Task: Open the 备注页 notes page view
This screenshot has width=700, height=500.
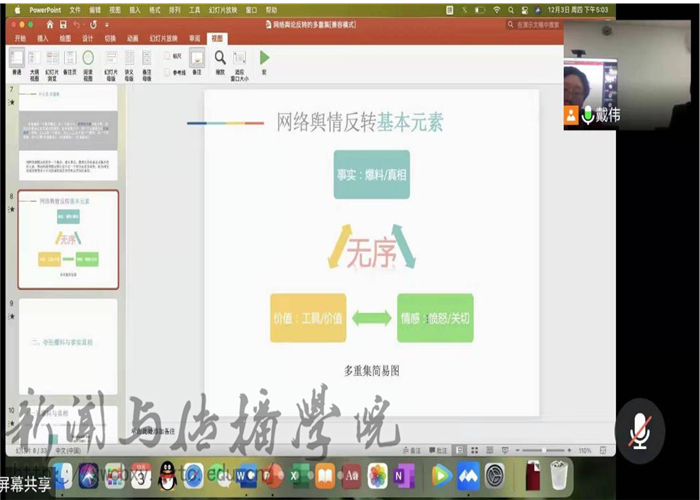Action: point(69,61)
